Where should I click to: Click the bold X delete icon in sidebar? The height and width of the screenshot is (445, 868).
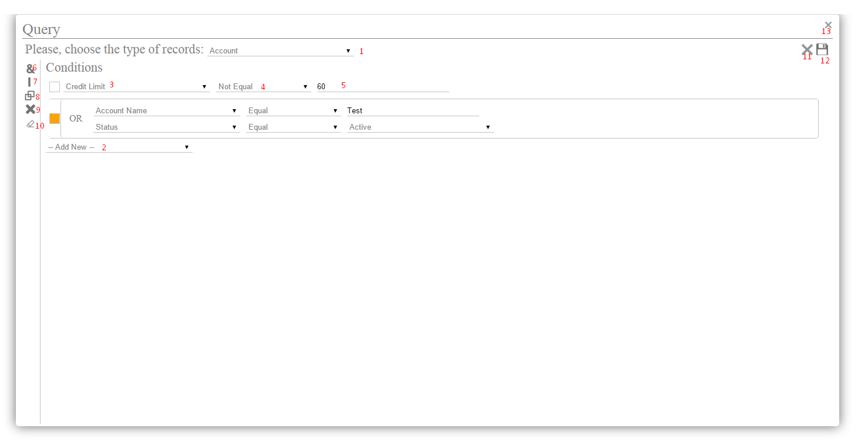point(30,109)
